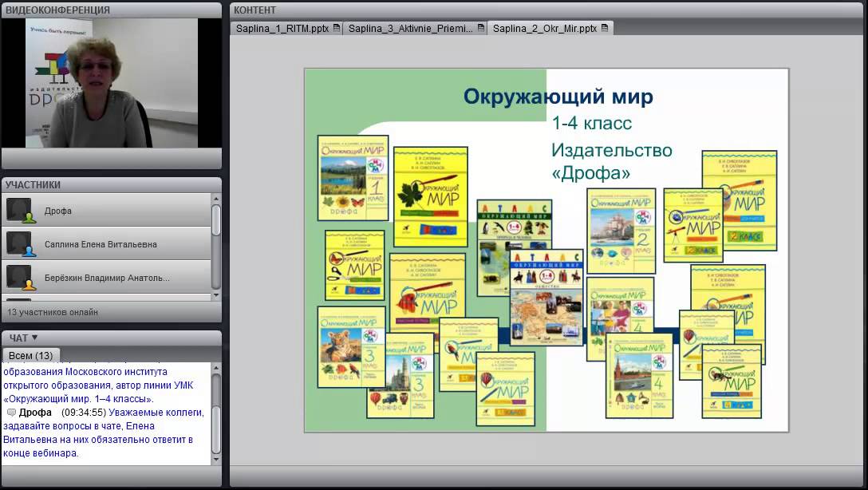Viewport: 868px width, 490px height.
Task: Click Берёзкин Владимир avatar icon
Action: tap(21, 278)
